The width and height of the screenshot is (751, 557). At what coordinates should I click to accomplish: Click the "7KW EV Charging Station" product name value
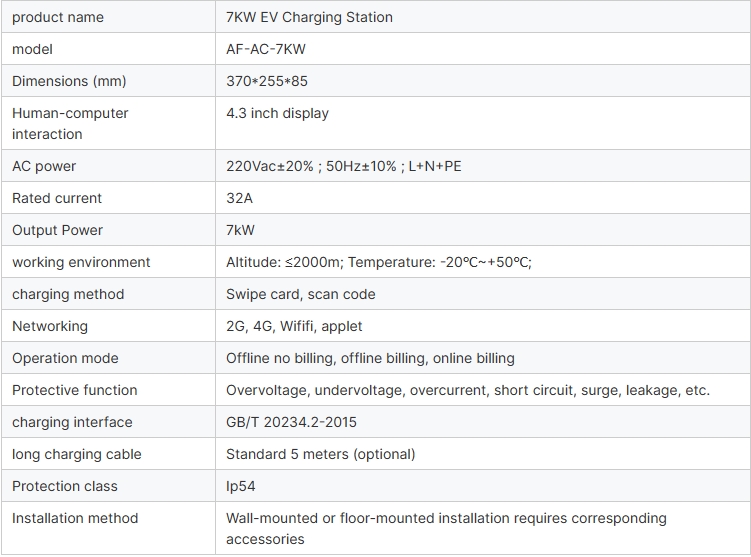coord(309,17)
